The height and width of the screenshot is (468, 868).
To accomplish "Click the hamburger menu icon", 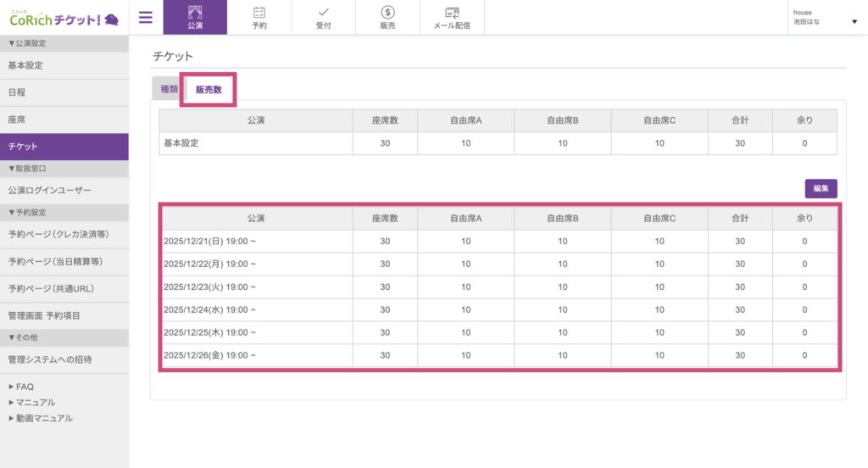I will point(146,17).
